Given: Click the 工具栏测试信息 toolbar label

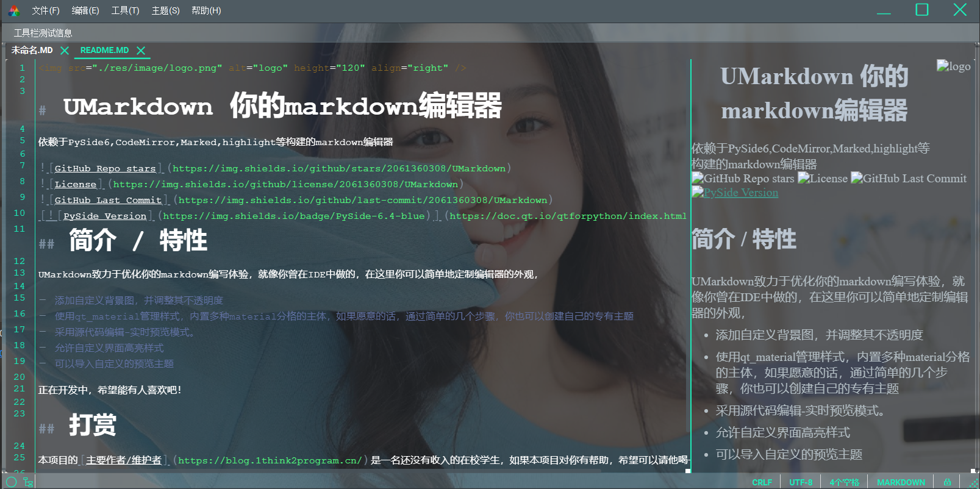Looking at the screenshot, I should (43, 33).
